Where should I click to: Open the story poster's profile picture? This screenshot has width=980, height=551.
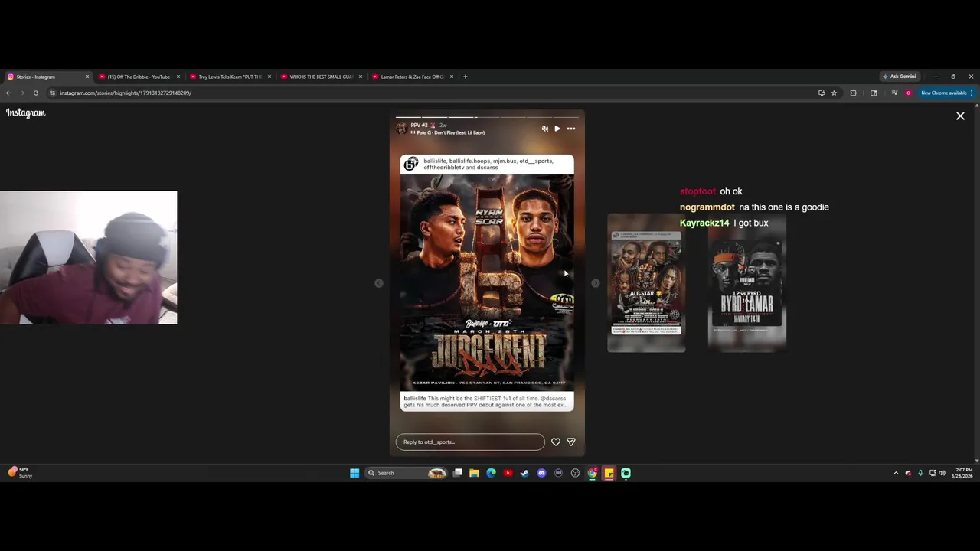tap(401, 129)
